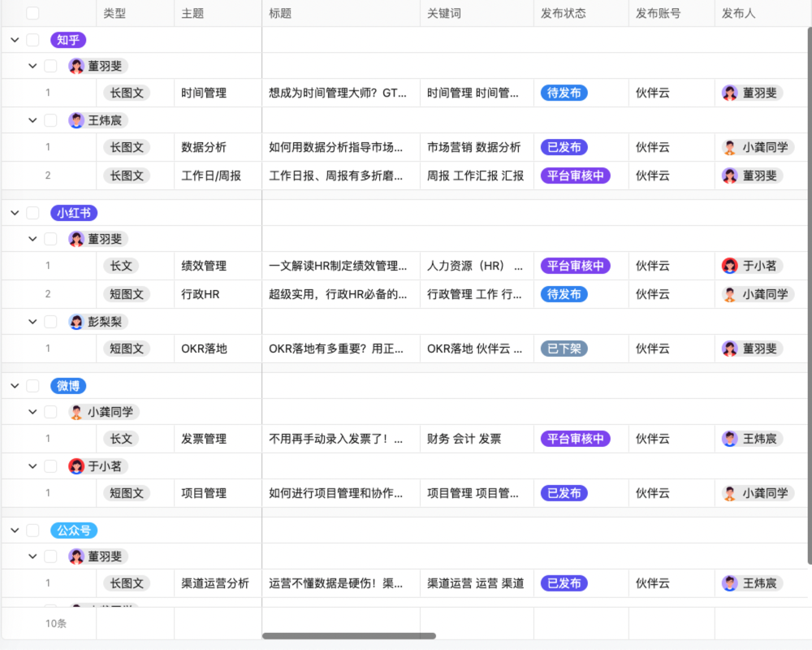Click the 小红书 platform badge
The height and width of the screenshot is (650, 812).
pyautogui.click(x=74, y=212)
